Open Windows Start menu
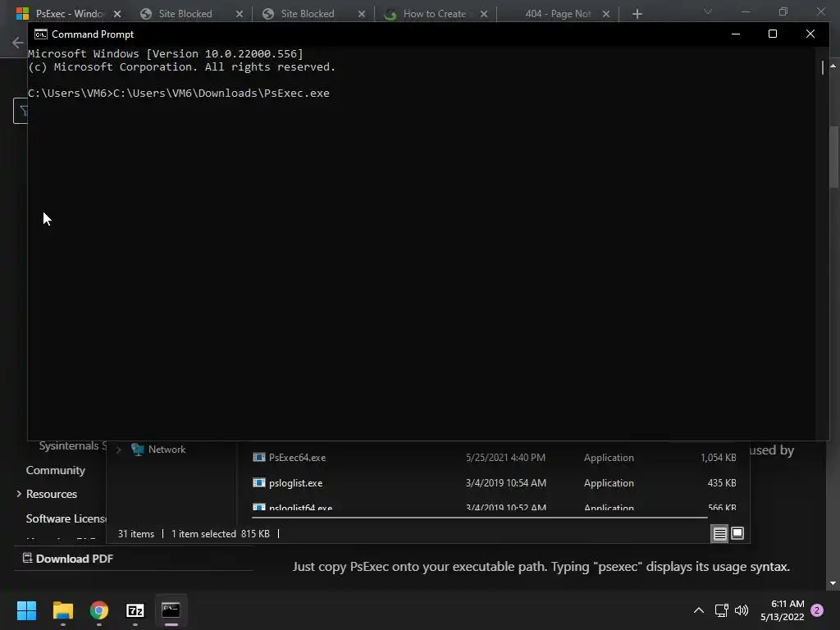The height and width of the screenshot is (630, 840). tap(26, 610)
